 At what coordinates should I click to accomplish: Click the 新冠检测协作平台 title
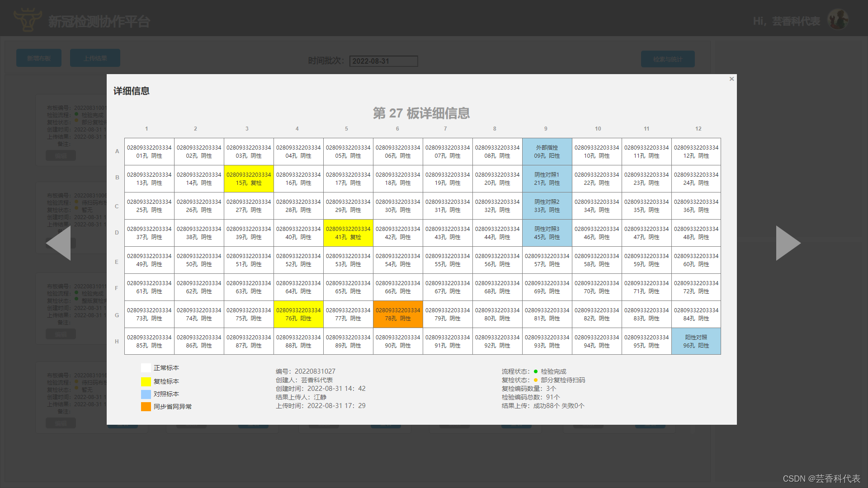99,21
